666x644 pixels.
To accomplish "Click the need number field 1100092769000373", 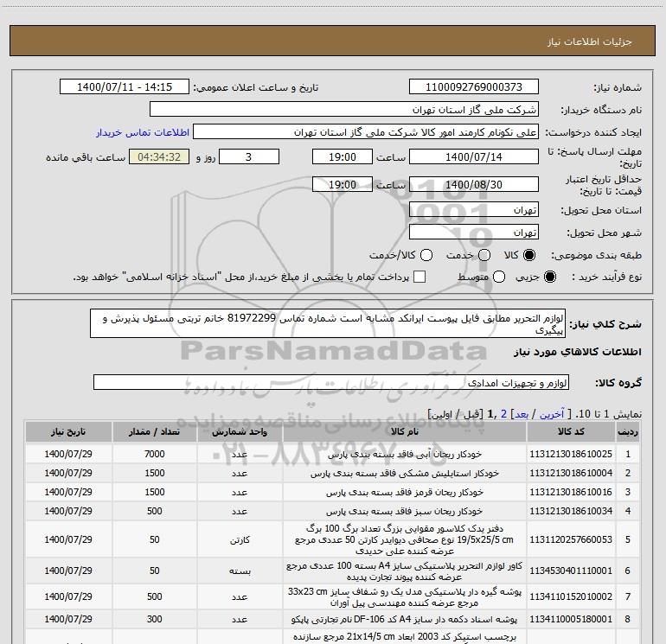I will (x=474, y=86).
